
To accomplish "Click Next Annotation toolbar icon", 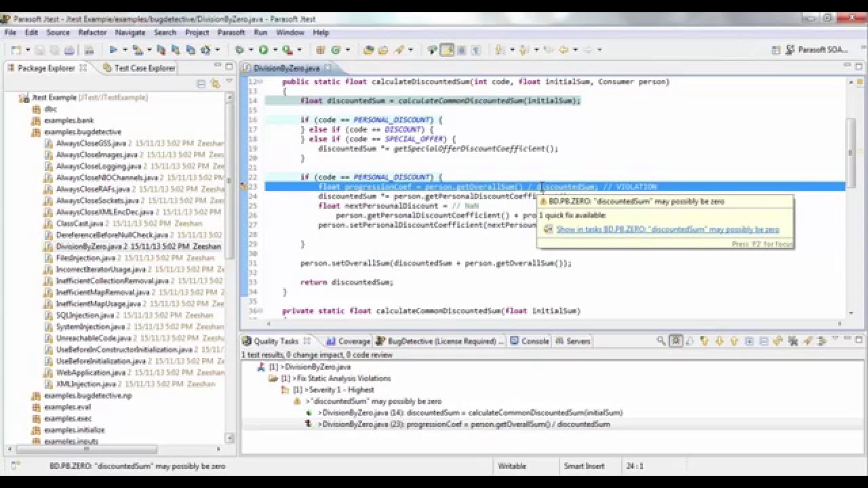I will [x=499, y=49].
